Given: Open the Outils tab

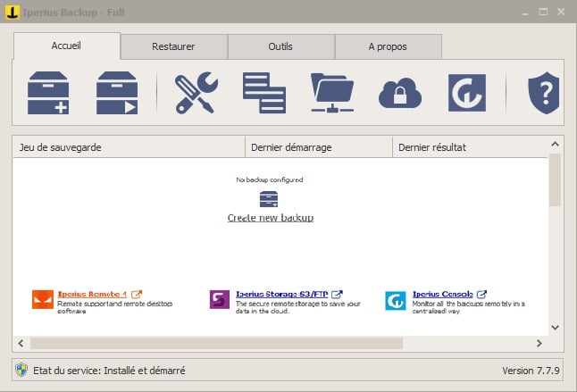Looking at the screenshot, I should point(280,46).
